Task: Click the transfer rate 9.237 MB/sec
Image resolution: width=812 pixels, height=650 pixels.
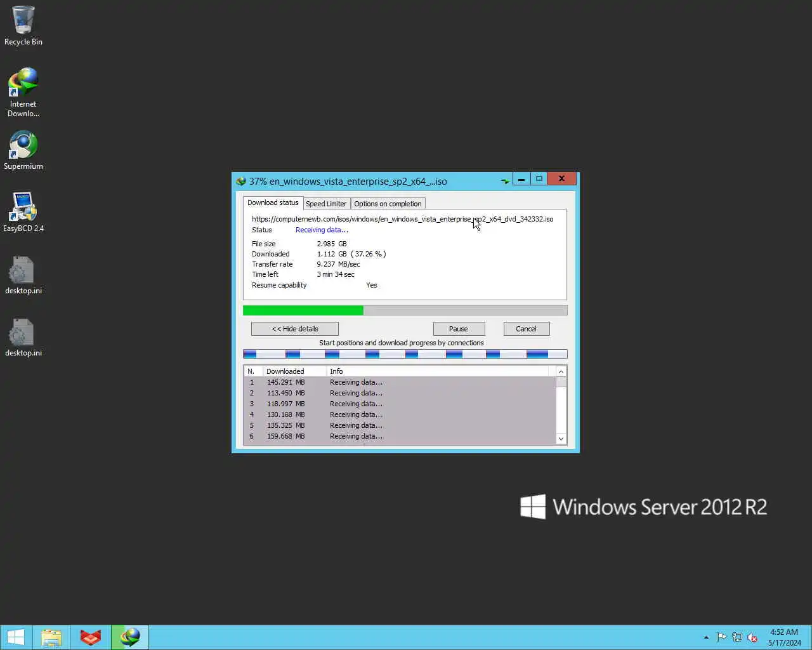Action: click(338, 264)
